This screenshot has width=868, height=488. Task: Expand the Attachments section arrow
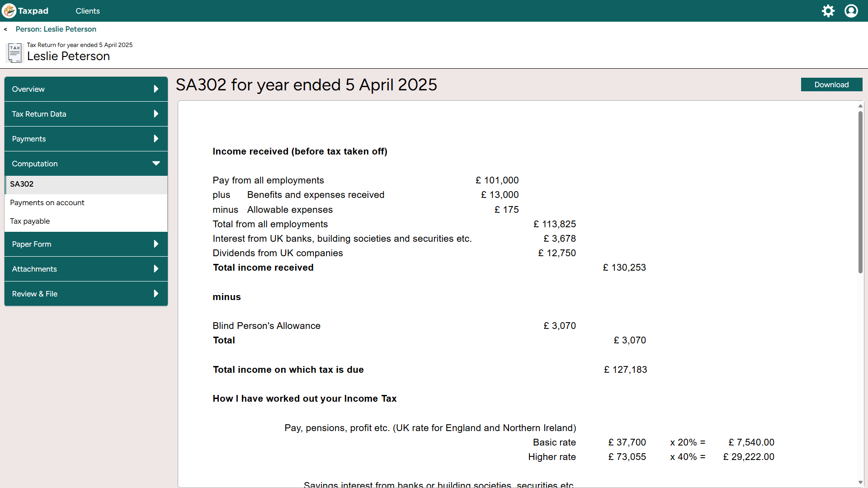coord(156,269)
